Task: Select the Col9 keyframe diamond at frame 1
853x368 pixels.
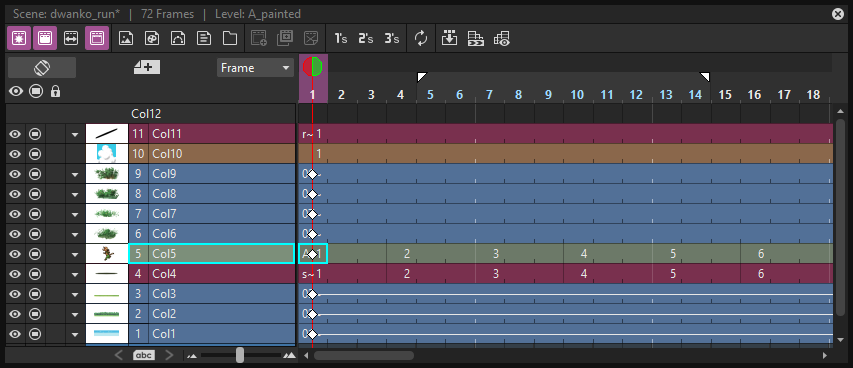Action: tap(312, 175)
